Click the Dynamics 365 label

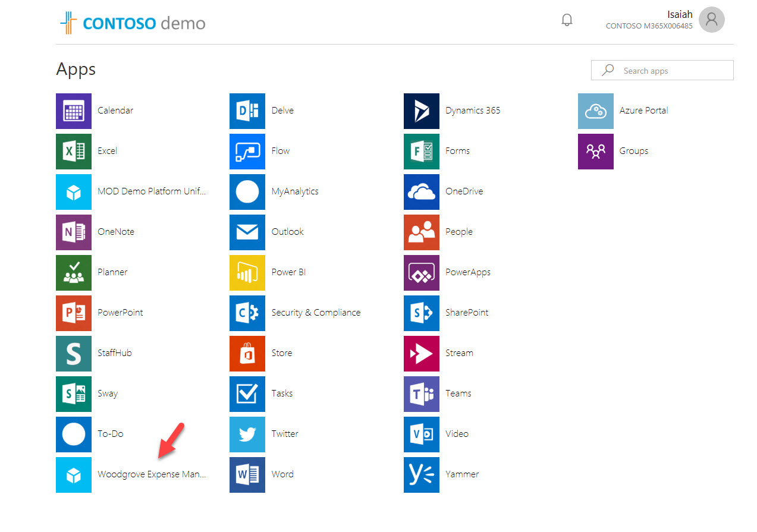(473, 111)
